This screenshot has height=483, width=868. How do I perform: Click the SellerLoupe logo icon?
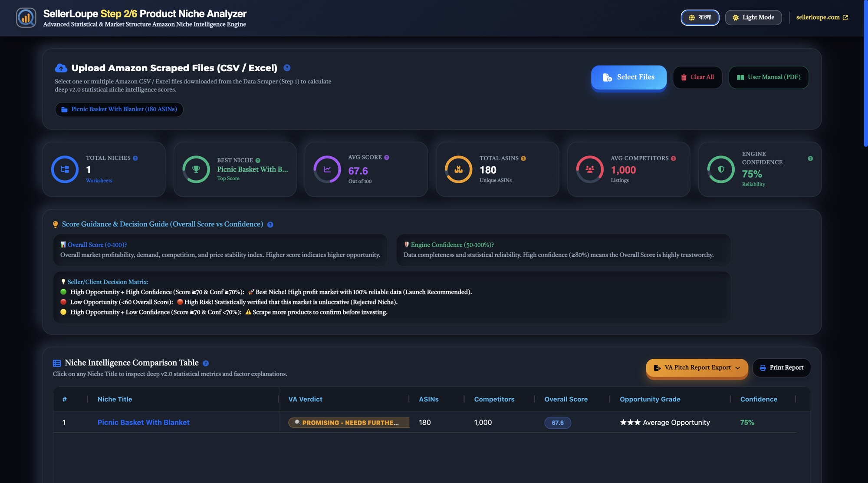tap(26, 18)
